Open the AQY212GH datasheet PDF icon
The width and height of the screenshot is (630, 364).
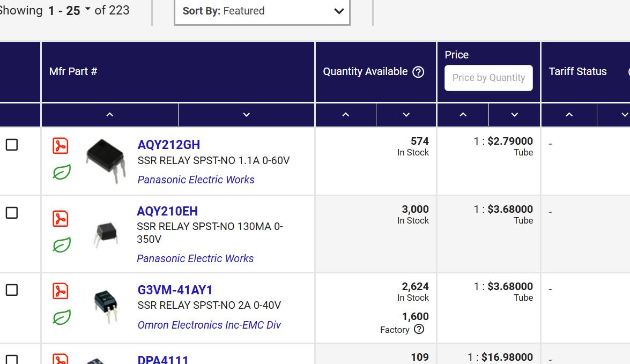[x=60, y=146]
